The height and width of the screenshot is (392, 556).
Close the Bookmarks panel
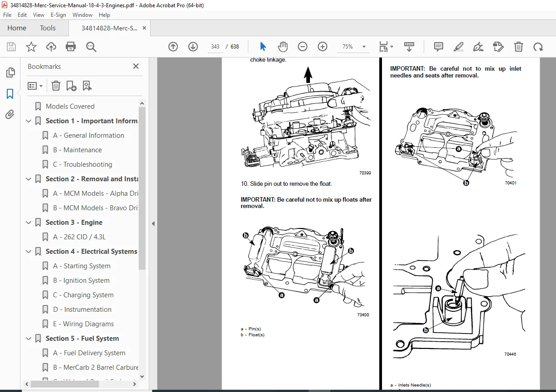pyautogui.click(x=136, y=66)
